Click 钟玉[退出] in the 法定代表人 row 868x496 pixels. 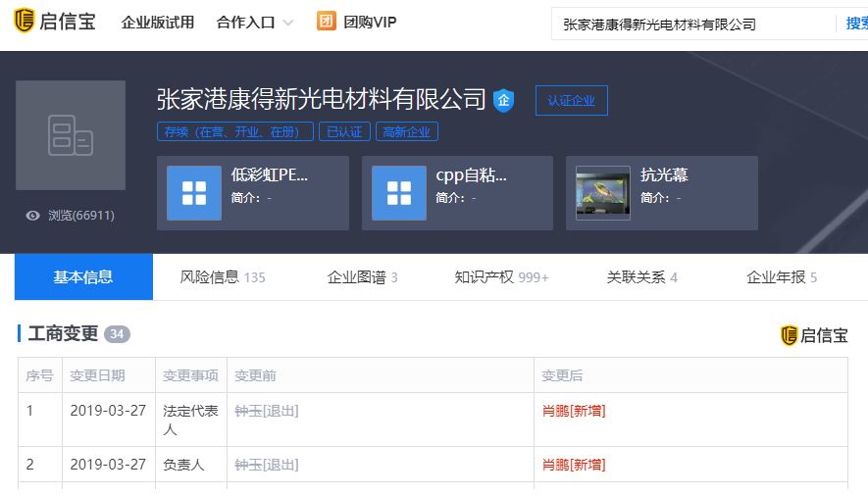[267, 411]
